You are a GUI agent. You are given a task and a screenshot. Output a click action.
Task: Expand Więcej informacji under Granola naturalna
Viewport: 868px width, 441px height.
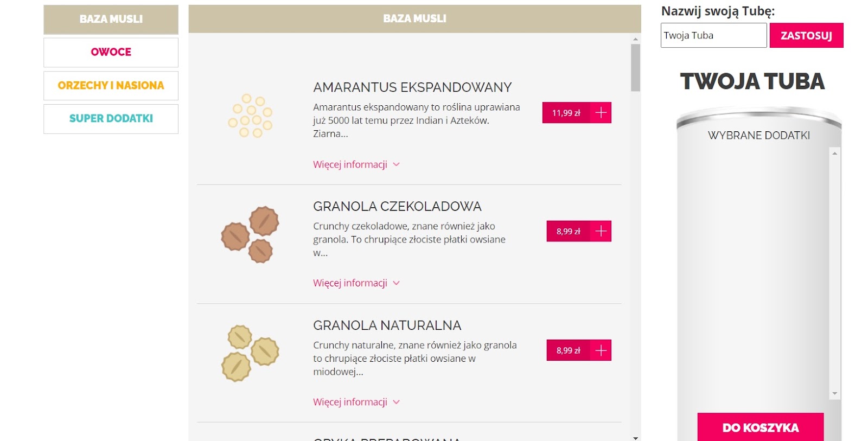tap(356, 402)
